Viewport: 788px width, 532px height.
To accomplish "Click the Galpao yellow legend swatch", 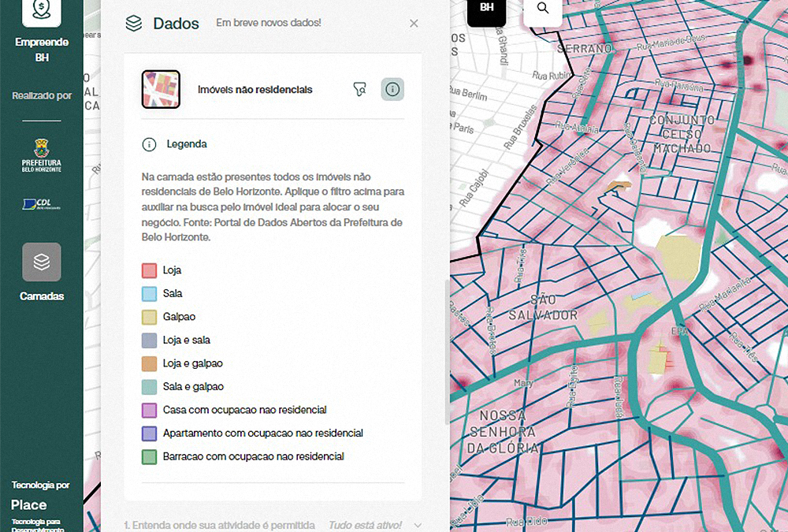I will [150, 317].
